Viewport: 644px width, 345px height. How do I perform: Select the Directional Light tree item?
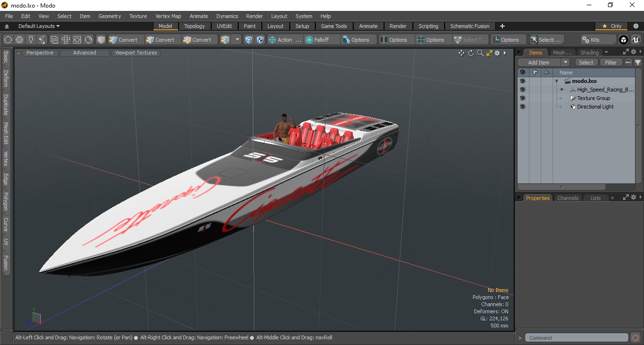(x=595, y=107)
